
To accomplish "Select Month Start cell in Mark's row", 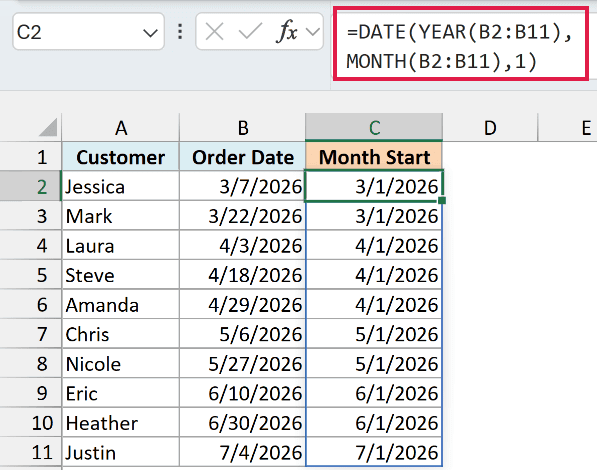I will pyautogui.click(x=374, y=216).
